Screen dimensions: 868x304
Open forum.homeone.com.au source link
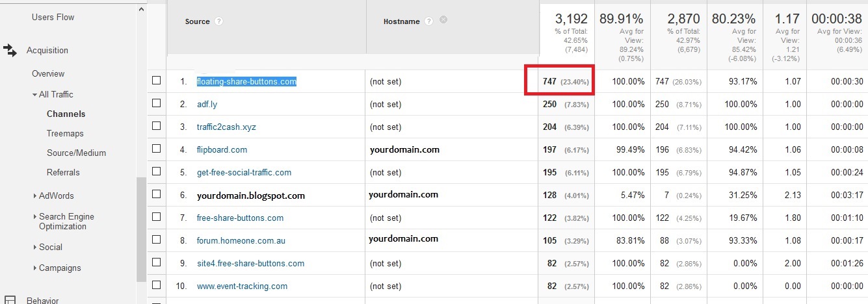click(241, 240)
